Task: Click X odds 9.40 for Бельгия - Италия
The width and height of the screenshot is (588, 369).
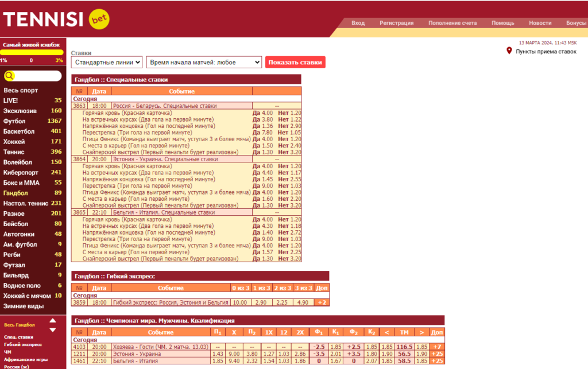Action: (x=234, y=361)
